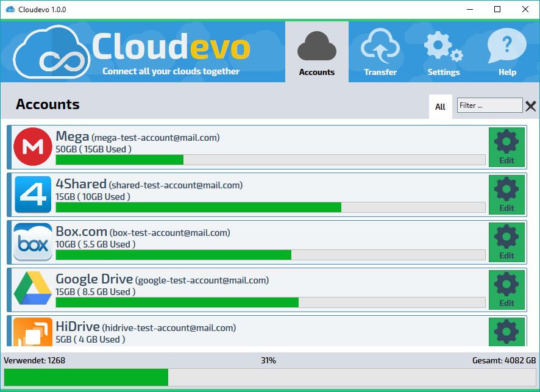Click the Box.com logo icon
Screen dimensions: 540x392
coord(33,242)
